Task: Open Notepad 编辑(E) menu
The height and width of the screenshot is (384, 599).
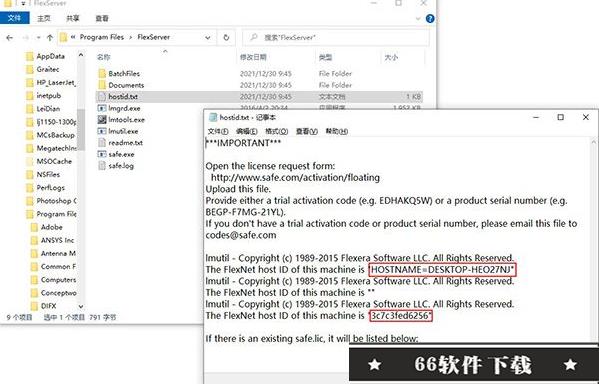Action: click(247, 131)
